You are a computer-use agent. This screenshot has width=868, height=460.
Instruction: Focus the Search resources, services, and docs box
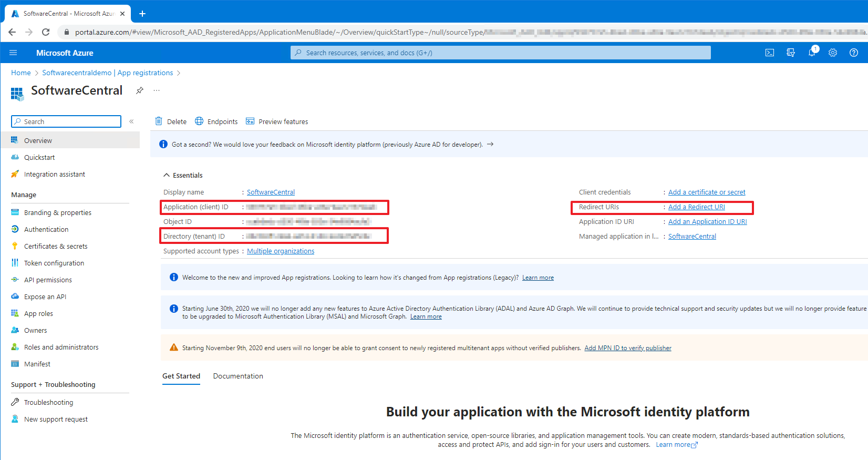tap(500, 53)
